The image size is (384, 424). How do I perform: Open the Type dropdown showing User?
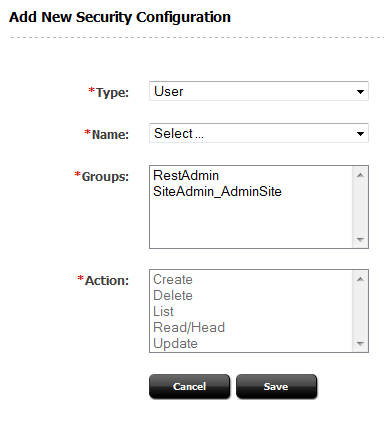259,91
